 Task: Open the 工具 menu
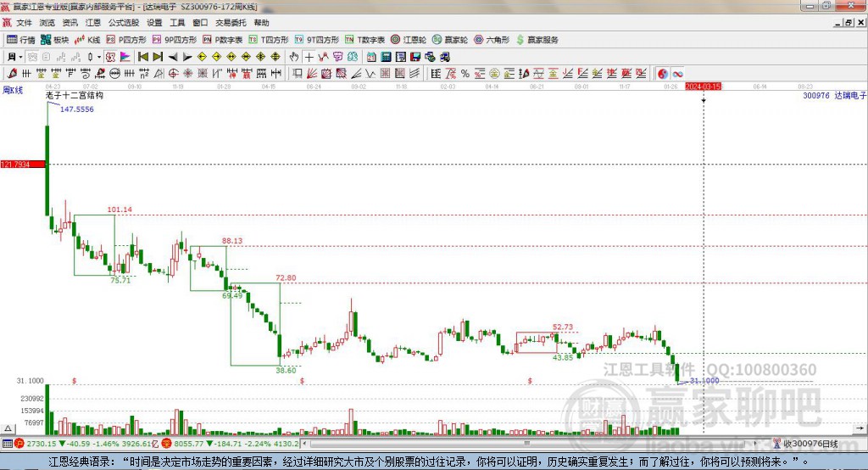coord(177,23)
